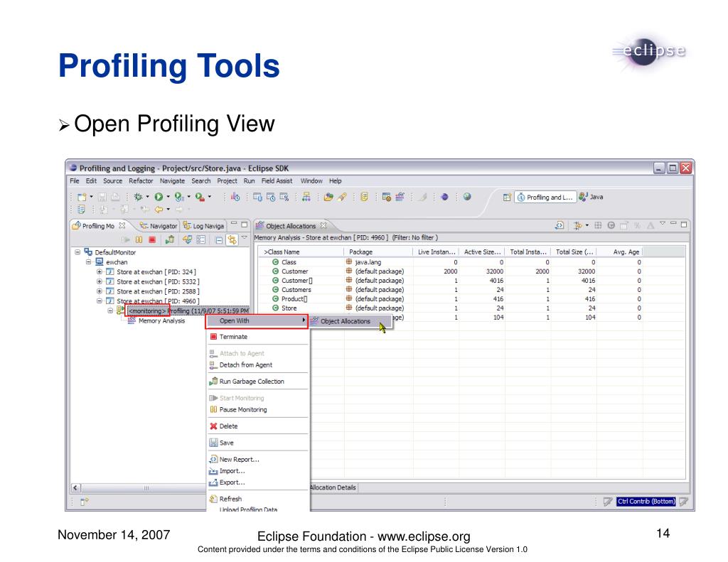The width and height of the screenshot is (728, 562).
Task: Click the green Run icon
Action: click(159, 197)
